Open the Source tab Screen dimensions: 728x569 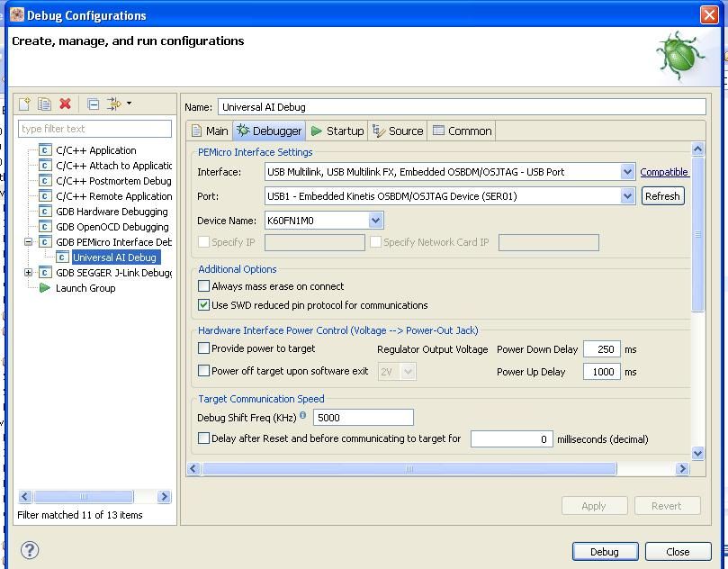[398, 131]
